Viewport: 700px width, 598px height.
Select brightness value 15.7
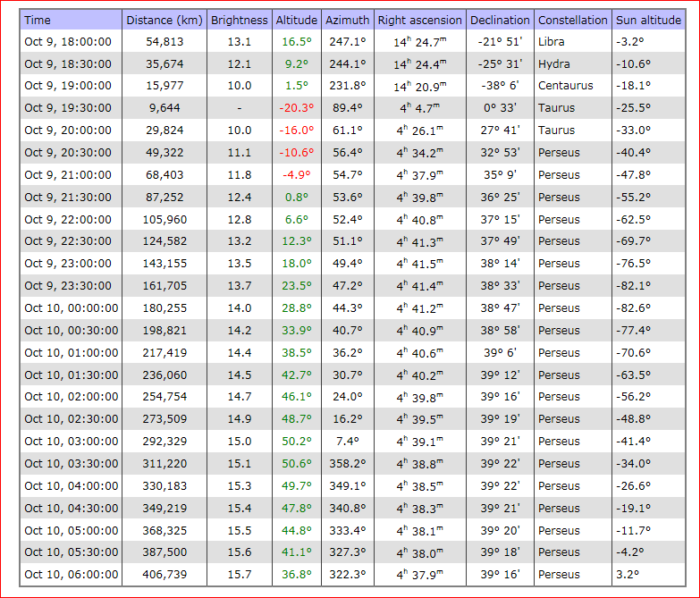coord(240,574)
